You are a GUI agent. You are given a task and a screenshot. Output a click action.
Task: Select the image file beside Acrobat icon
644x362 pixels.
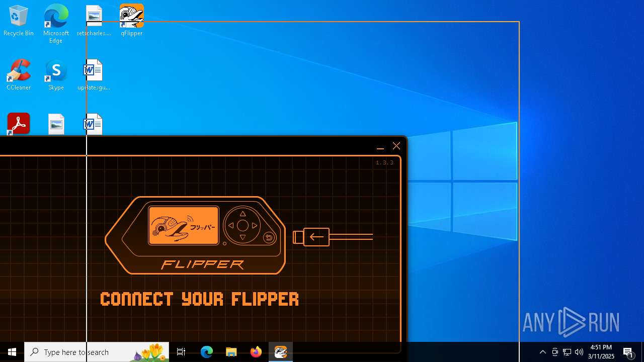pyautogui.click(x=56, y=124)
